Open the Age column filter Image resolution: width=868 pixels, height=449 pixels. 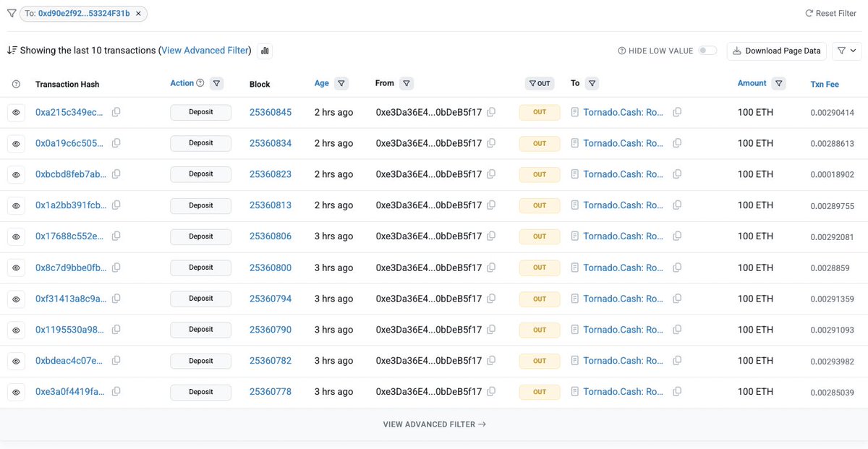tap(341, 84)
